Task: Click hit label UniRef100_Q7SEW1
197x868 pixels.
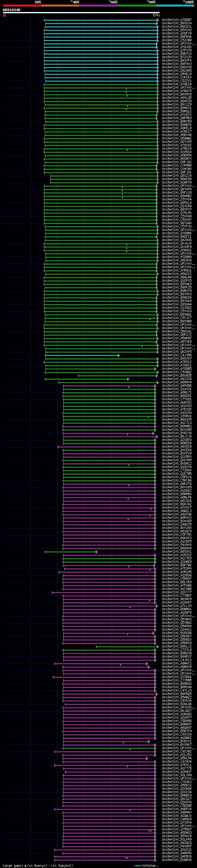Action: click(177, 677)
